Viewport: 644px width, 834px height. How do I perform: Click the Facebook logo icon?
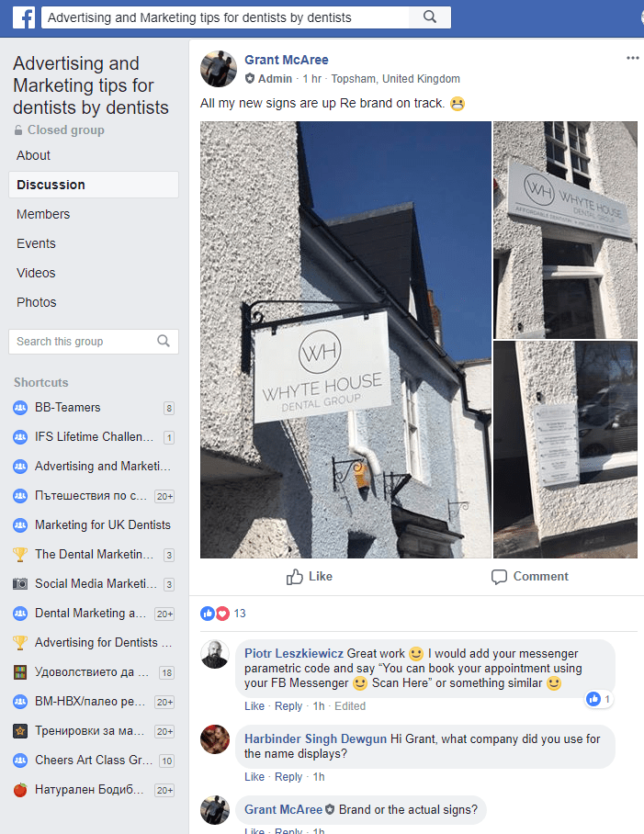(24, 17)
